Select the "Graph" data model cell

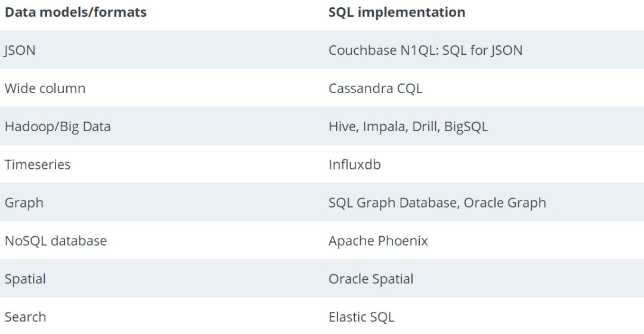tap(24, 203)
